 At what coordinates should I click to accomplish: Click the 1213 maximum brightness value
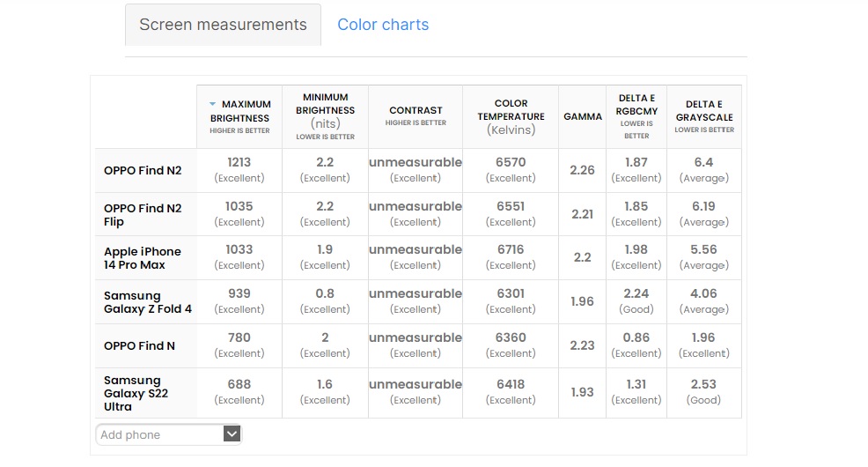[239, 162]
